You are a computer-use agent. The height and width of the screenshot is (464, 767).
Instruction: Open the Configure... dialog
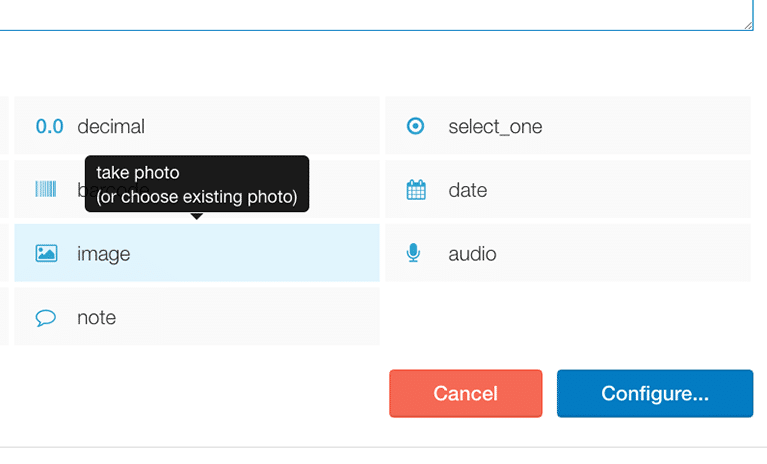pos(655,394)
